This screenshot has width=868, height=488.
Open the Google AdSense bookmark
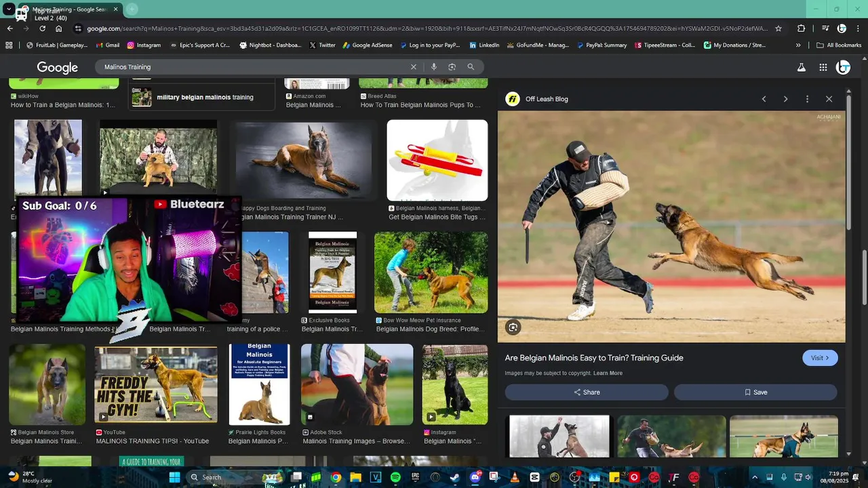click(x=368, y=45)
